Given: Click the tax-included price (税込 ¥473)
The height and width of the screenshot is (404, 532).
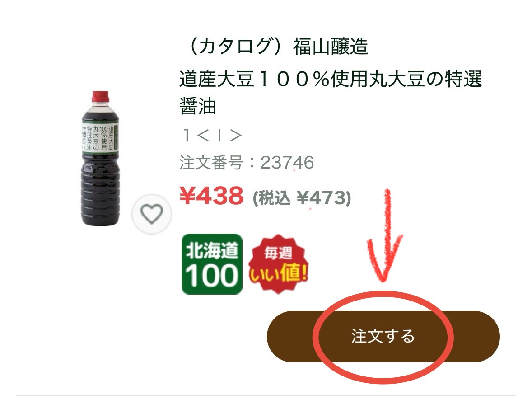Looking at the screenshot, I should tap(302, 197).
